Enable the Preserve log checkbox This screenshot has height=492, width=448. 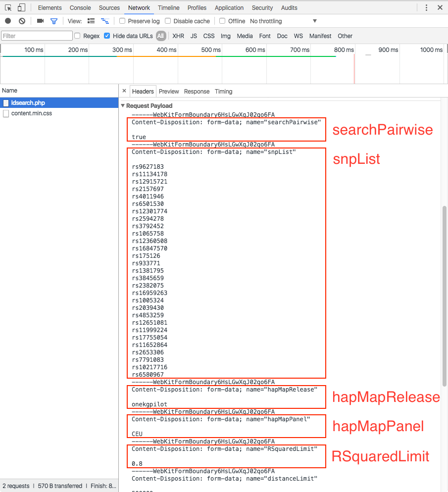(x=121, y=21)
